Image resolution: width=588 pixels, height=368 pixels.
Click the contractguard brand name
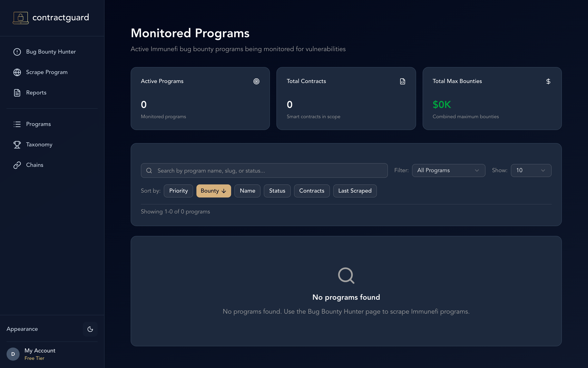coord(61,18)
